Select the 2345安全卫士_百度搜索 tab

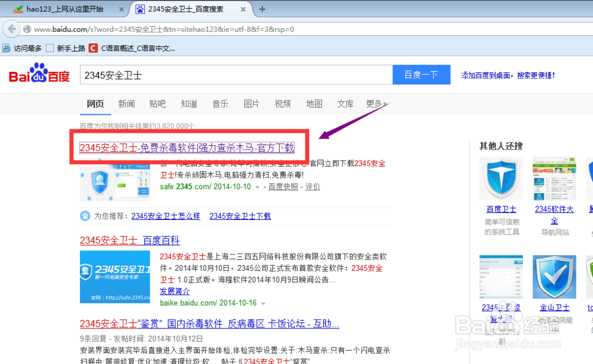(x=186, y=9)
